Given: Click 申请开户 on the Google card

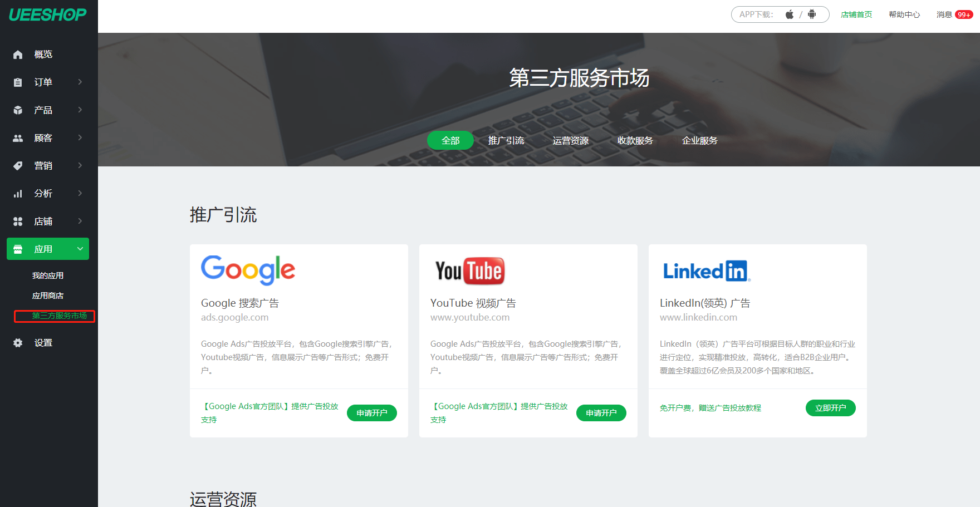Looking at the screenshot, I should 371,413.
